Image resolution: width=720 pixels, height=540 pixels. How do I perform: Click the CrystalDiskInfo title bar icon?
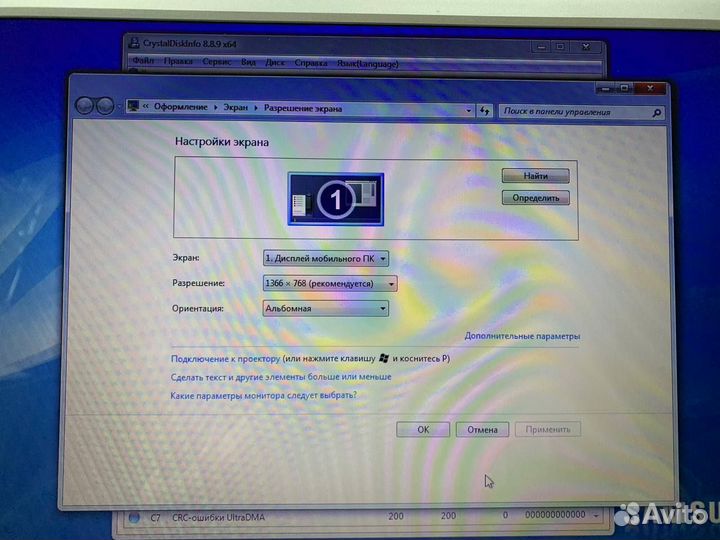coord(134,43)
